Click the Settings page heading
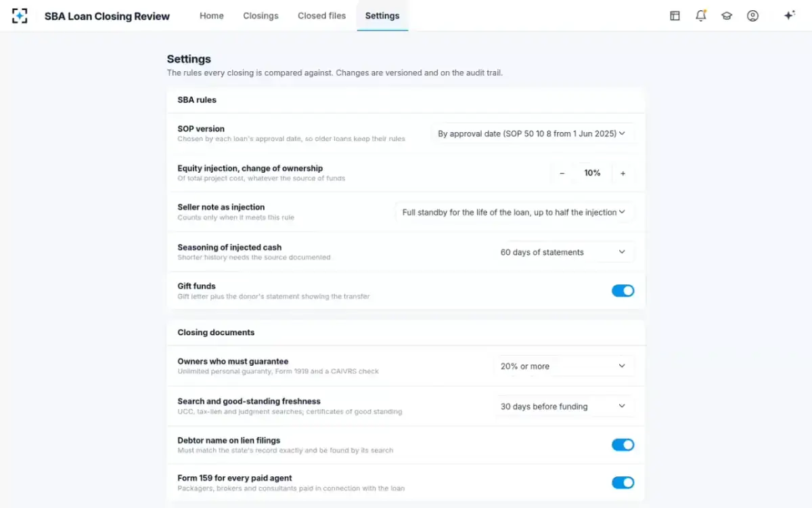Image resolution: width=812 pixels, height=508 pixels. 189,59
